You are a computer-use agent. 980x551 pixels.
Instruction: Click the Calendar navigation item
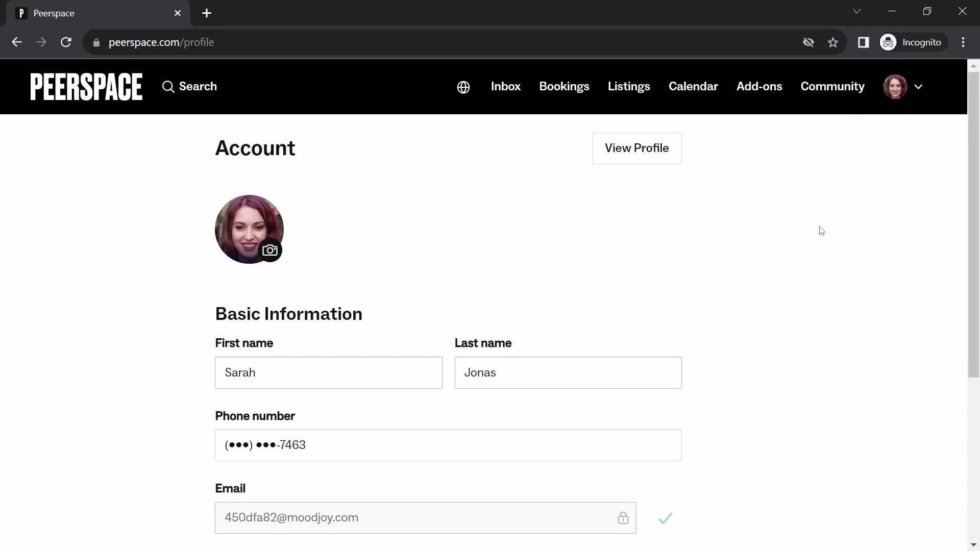point(693,86)
